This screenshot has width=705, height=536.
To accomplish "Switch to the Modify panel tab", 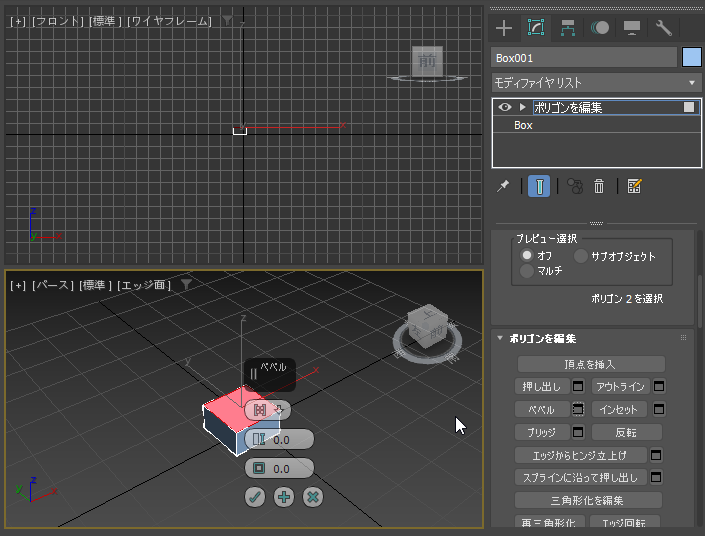I will [535, 28].
